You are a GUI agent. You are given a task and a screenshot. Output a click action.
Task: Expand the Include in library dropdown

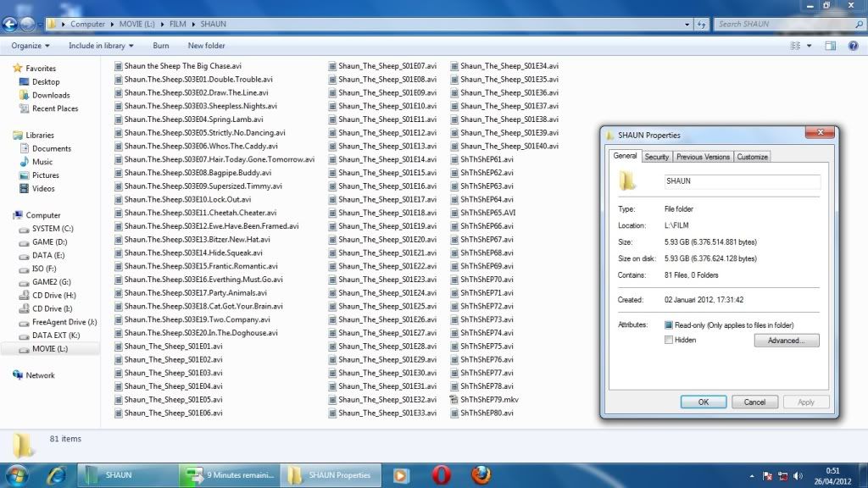101,46
